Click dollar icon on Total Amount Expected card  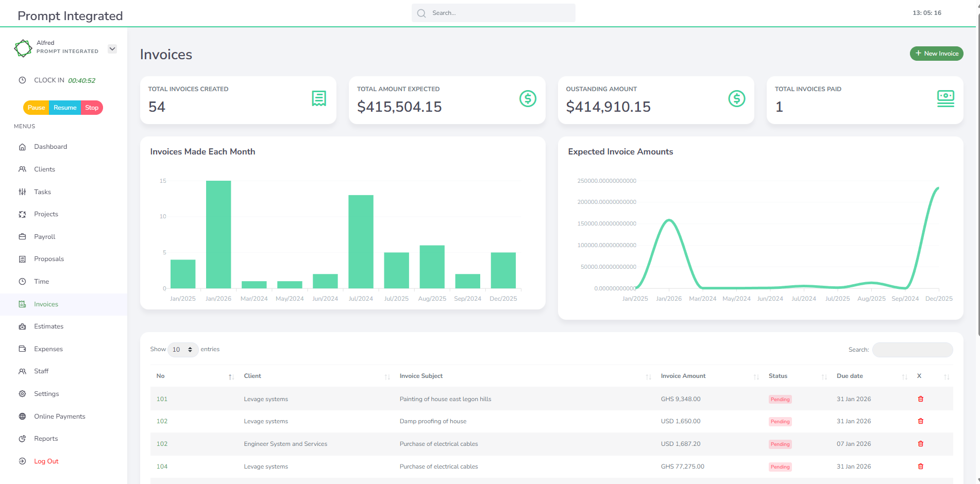[528, 98]
